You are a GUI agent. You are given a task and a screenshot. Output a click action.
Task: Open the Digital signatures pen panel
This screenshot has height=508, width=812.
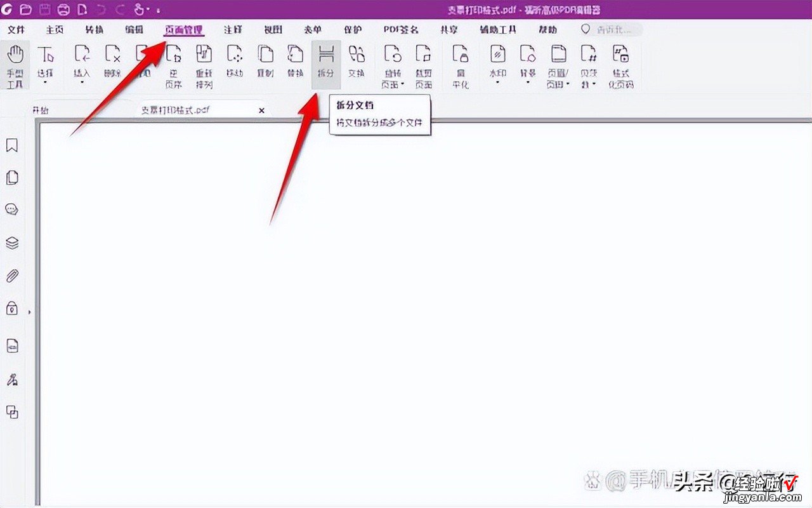coord(11,380)
